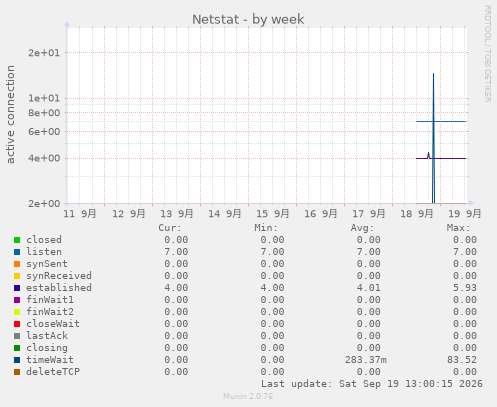
Task: Click the 2e+00 y-axis label
Action: coord(44,203)
